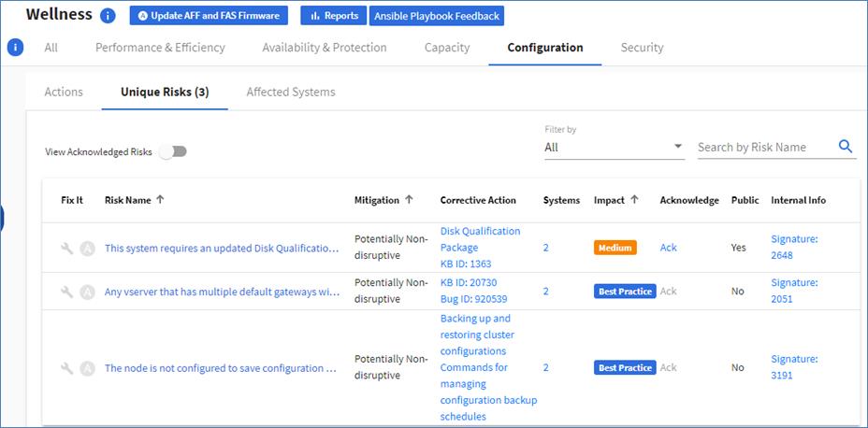This screenshot has height=428, width=868.
Task: Open vserver multiple default gateways risk link
Action: coord(222,292)
